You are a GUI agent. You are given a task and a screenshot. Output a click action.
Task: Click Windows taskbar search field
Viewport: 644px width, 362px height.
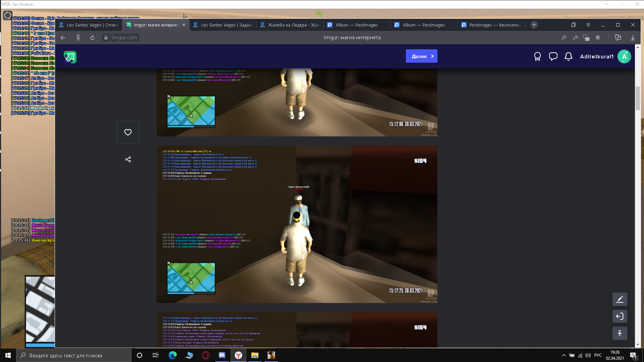(74, 355)
